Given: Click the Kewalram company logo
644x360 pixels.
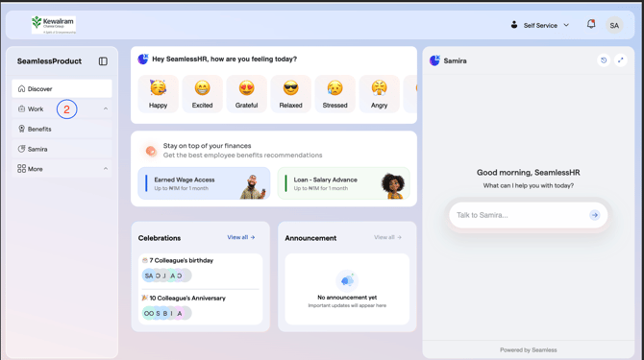Looking at the screenshot, I should pos(54,25).
